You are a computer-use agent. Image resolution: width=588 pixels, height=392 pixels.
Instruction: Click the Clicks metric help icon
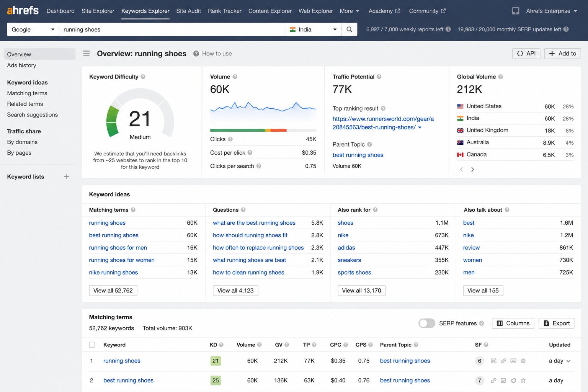(230, 139)
